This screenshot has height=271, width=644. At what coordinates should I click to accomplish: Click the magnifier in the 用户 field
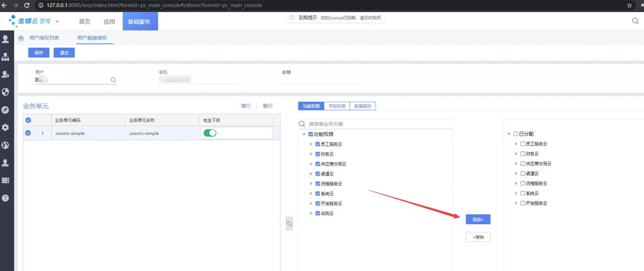pyautogui.click(x=113, y=80)
